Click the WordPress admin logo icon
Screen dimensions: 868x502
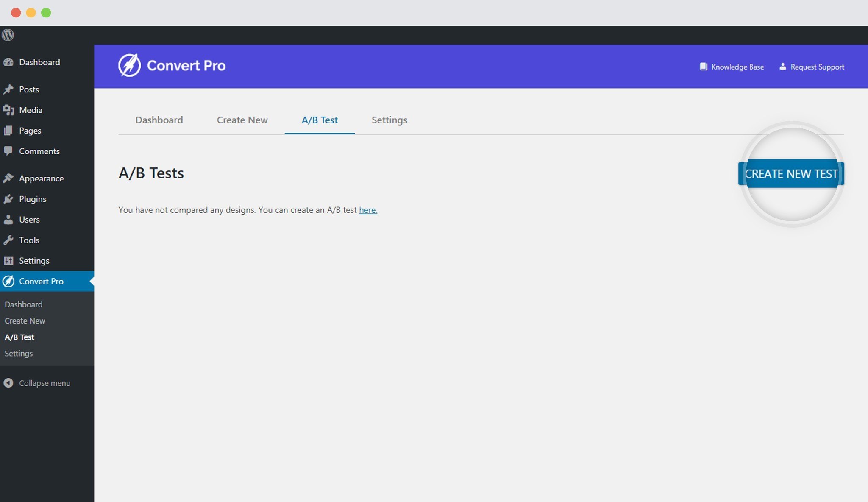[8, 35]
